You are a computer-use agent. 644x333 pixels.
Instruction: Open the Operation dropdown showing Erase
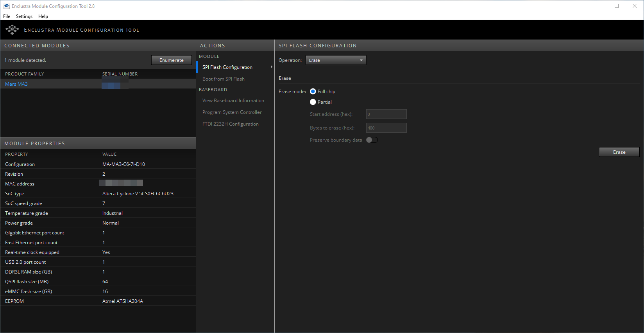point(336,60)
